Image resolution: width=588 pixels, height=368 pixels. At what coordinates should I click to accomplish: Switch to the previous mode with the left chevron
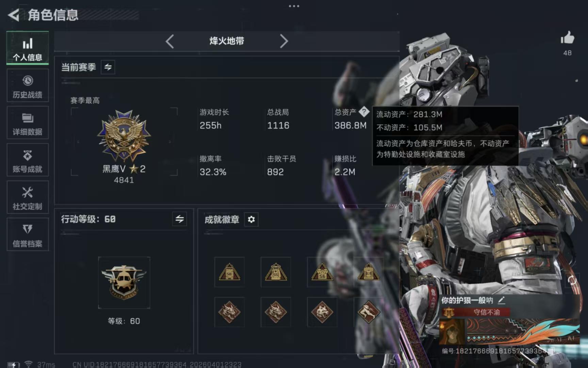169,42
